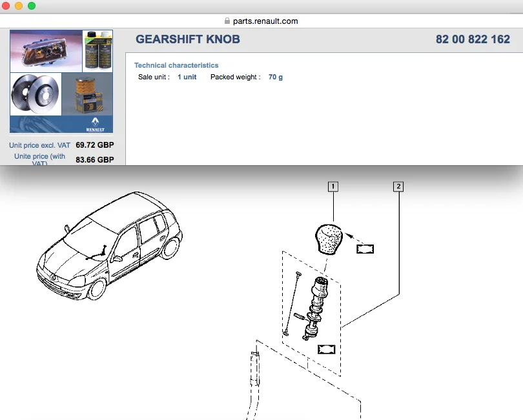Select the brake discs thumbnail
The image size is (523, 420).
(x=36, y=94)
